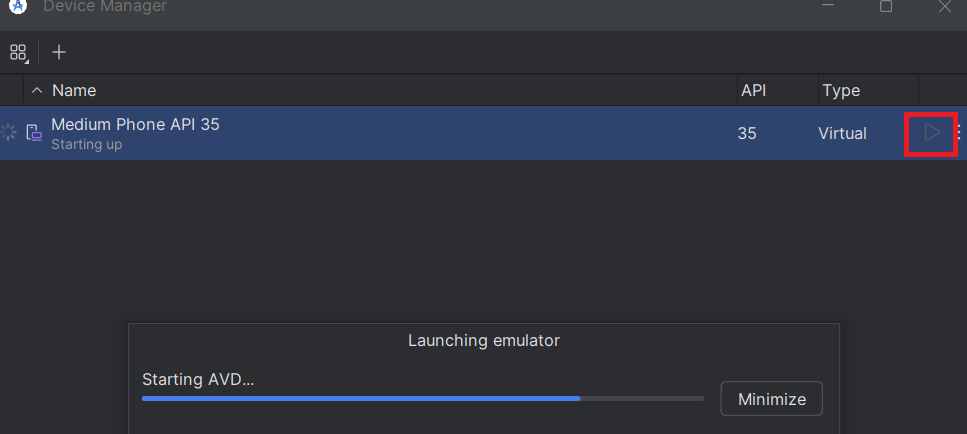Click the Launching emulator dialog title
The height and width of the screenshot is (434, 967).
click(484, 340)
